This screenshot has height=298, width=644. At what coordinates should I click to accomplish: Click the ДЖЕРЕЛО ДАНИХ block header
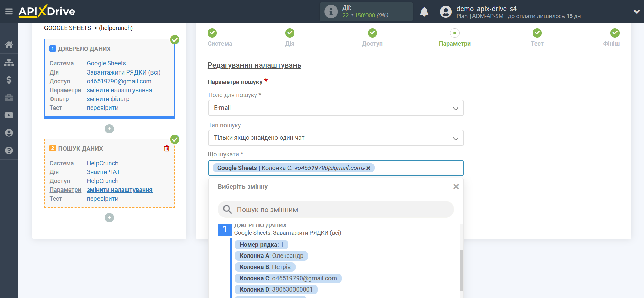point(84,49)
